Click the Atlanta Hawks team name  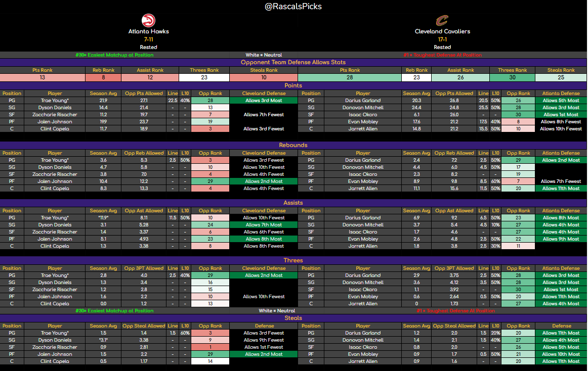click(x=148, y=31)
